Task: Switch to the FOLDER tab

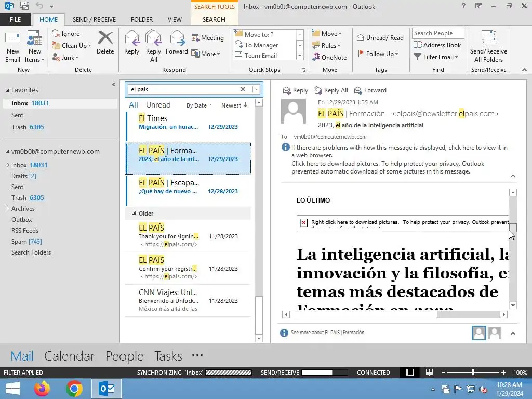Action: (x=142, y=19)
